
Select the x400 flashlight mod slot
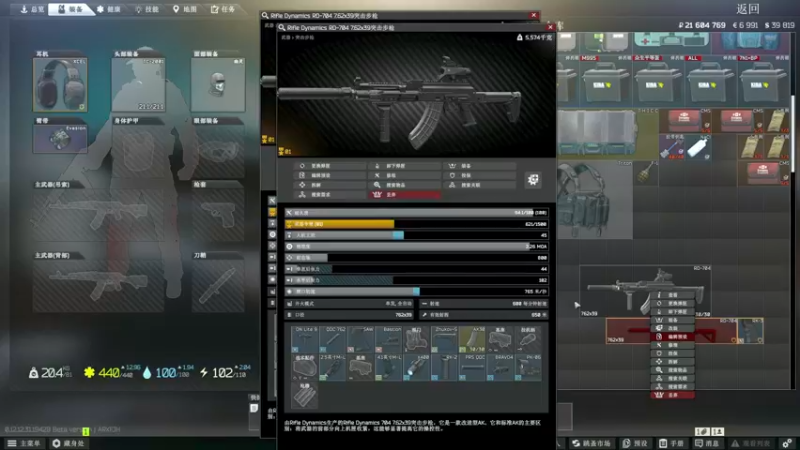click(416, 368)
